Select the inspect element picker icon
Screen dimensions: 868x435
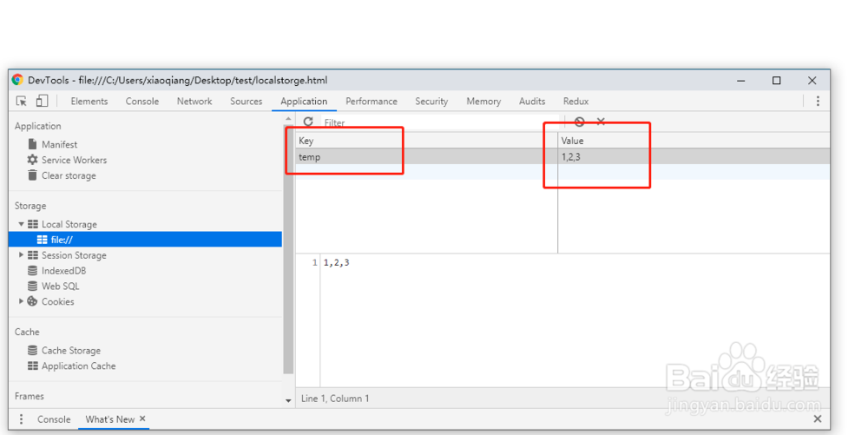[x=22, y=101]
